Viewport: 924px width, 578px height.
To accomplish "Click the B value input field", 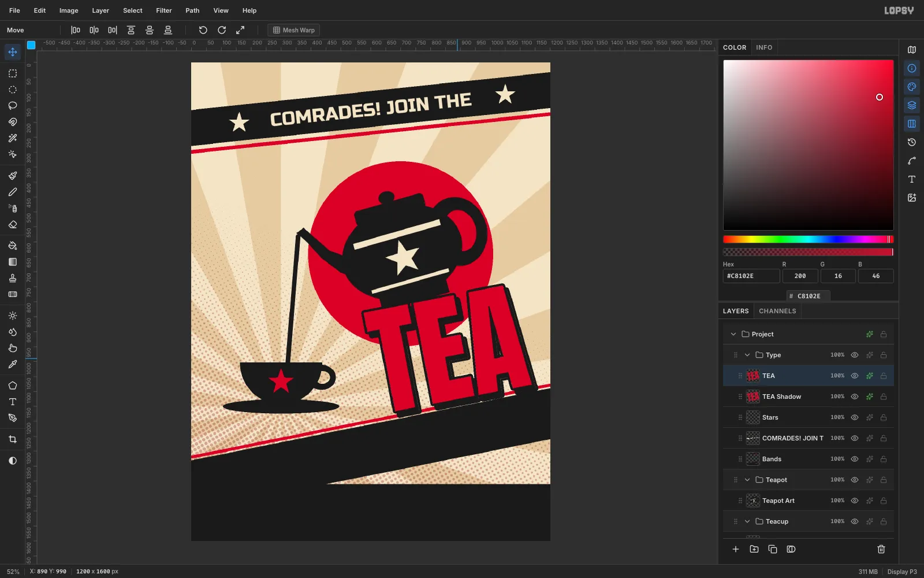I will coord(876,276).
